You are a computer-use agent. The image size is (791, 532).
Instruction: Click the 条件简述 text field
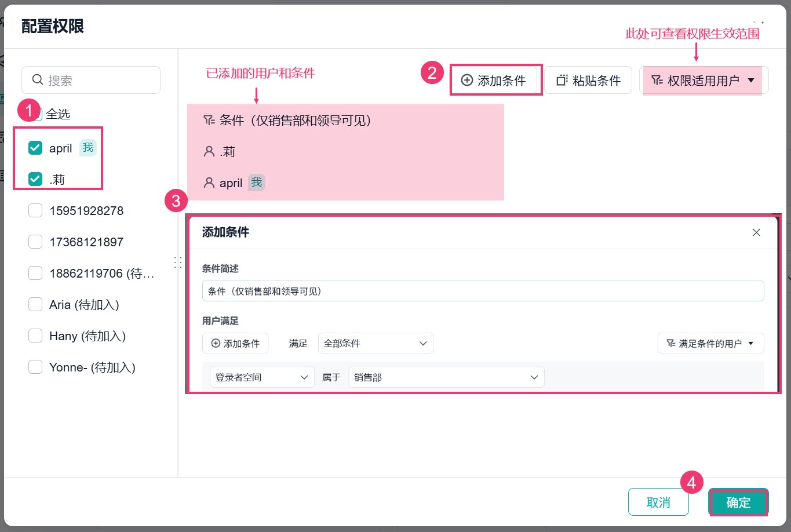coord(483,291)
